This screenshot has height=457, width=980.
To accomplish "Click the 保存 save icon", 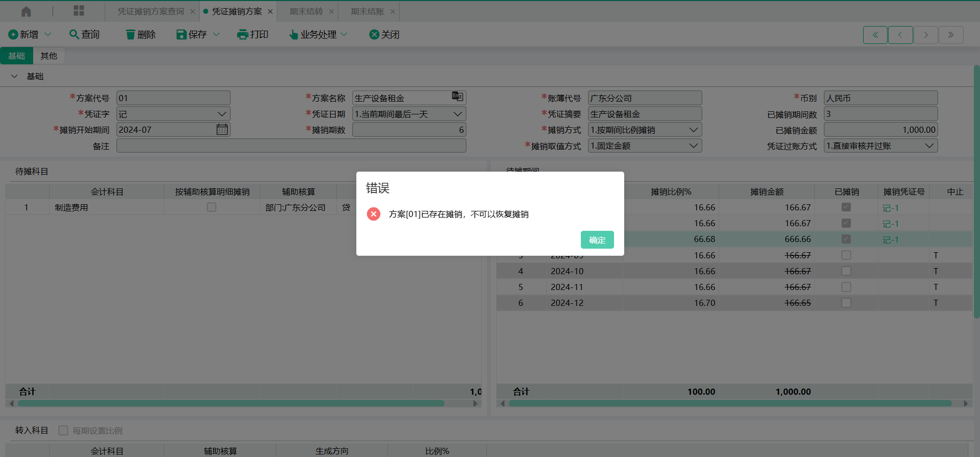I will pyautogui.click(x=181, y=34).
